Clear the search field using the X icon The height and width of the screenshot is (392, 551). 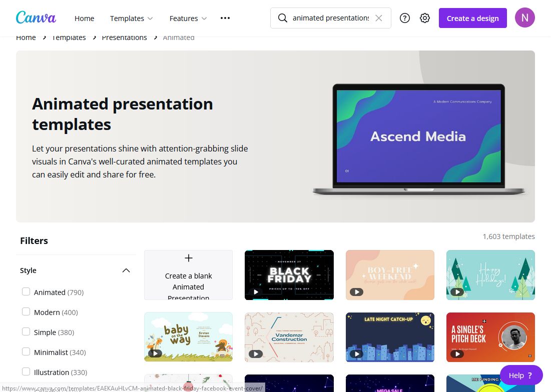tap(379, 17)
